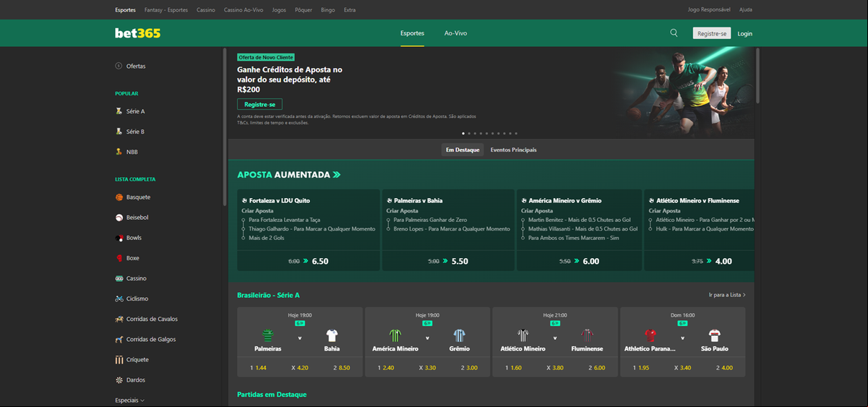The image size is (868, 407).
Task: Open Cassino Ao-Vivo in top menu
Action: [x=244, y=10]
